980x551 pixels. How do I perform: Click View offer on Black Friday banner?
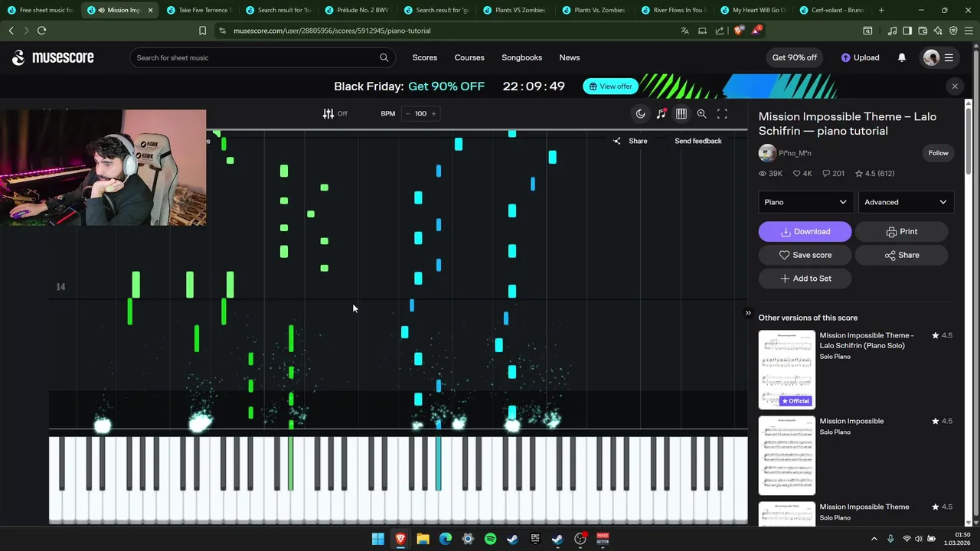tap(610, 86)
